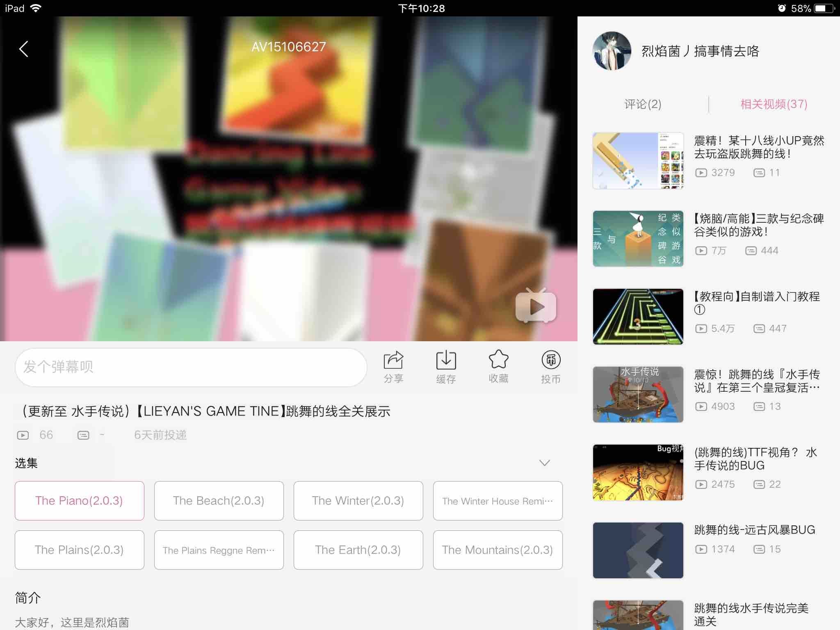The height and width of the screenshot is (630, 840).
Task: Tap the favorite star (收藏) icon
Action: [x=498, y=359]
